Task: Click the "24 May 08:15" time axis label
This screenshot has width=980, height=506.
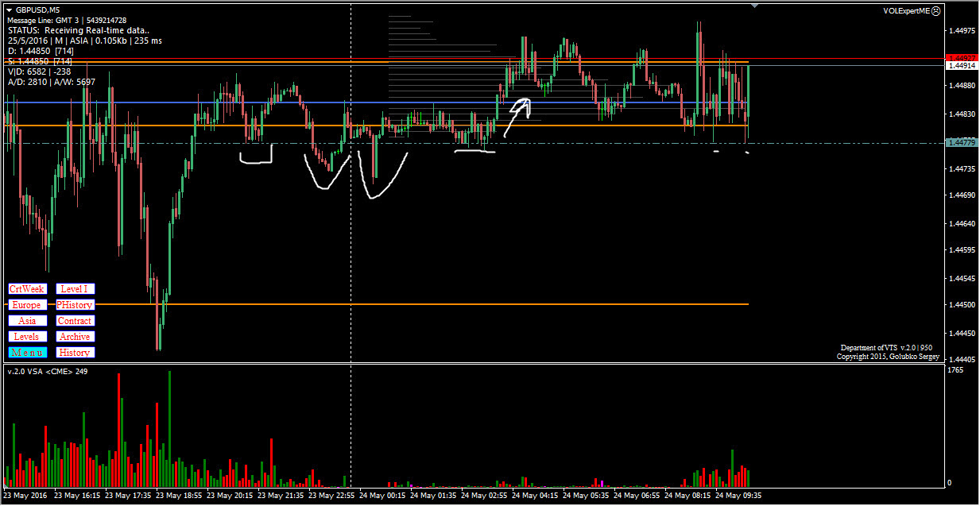Action: 688,496
